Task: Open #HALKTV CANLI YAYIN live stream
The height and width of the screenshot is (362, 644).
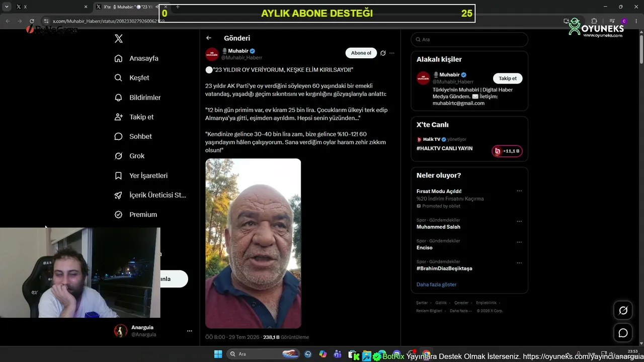Action: (444, 149)
